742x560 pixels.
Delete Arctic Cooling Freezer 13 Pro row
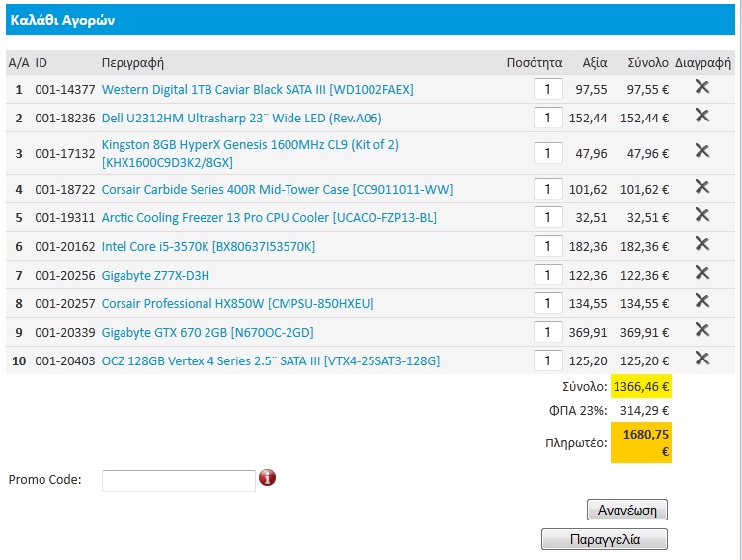702,215
